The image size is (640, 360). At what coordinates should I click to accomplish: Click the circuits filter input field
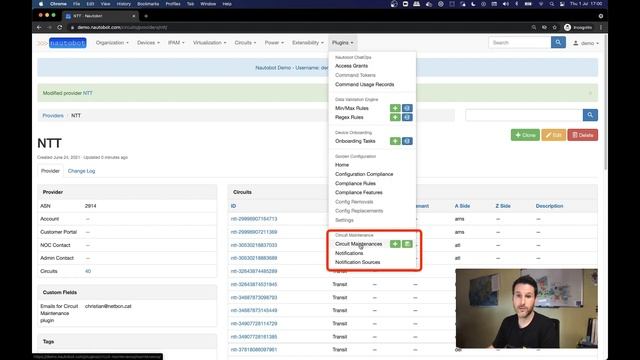pos(524,115)
